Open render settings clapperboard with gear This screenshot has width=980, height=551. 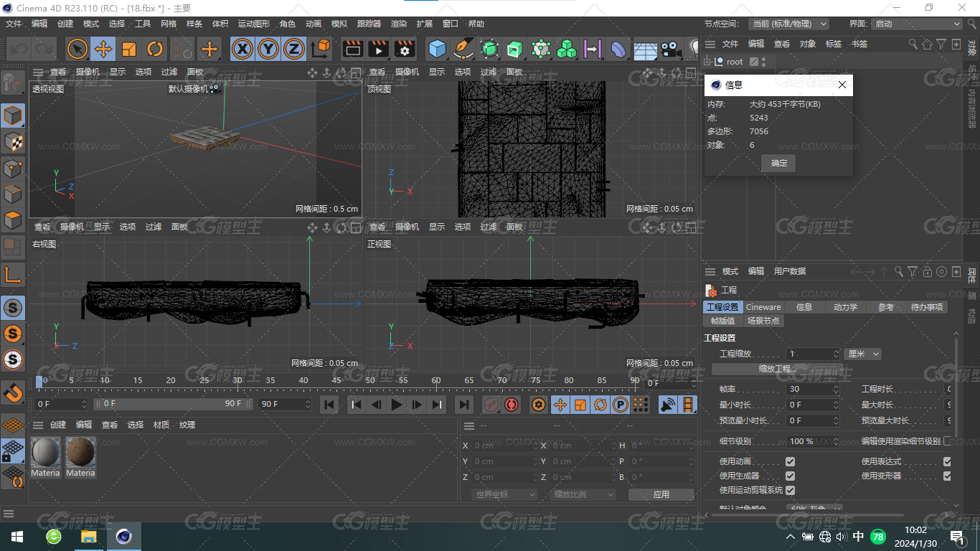(405, 49)
